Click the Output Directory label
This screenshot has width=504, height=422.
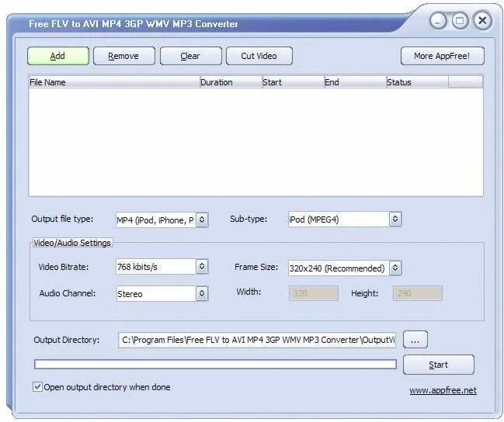click(67, 340)
